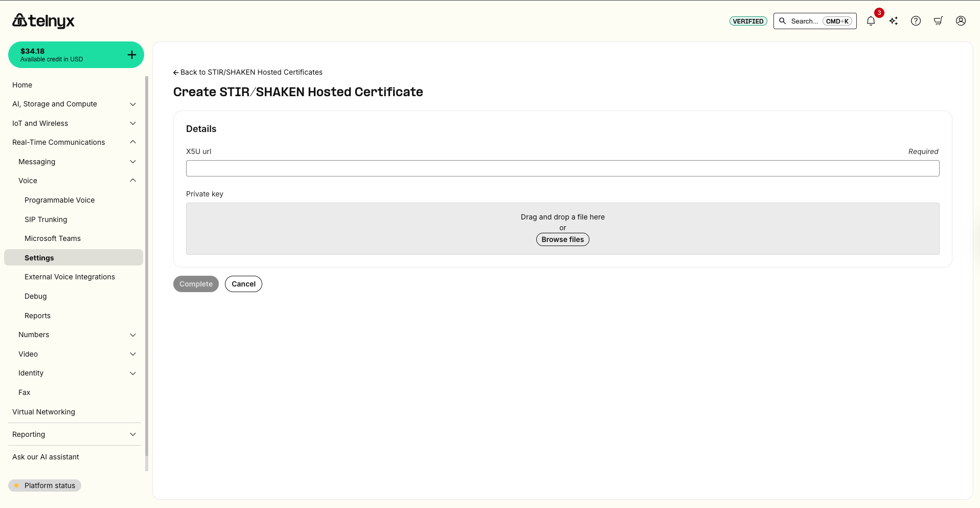Open the AI sparkle assistant icon

tap(893, 21)
